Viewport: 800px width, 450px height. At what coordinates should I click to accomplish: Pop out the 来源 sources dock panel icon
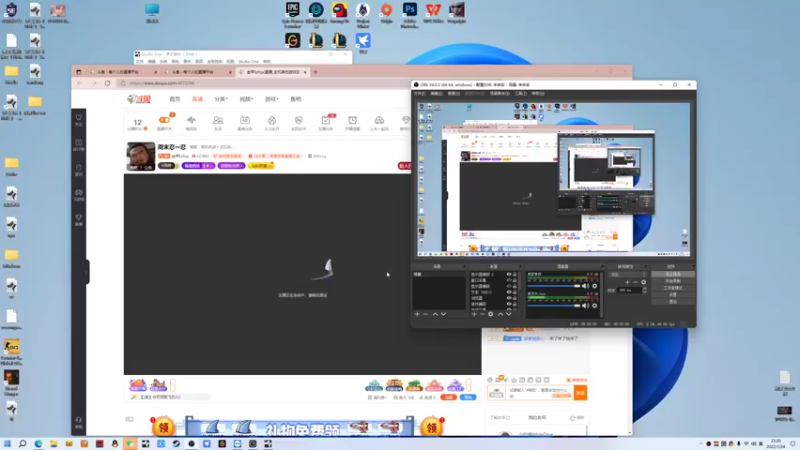click(x=519, y=266)
